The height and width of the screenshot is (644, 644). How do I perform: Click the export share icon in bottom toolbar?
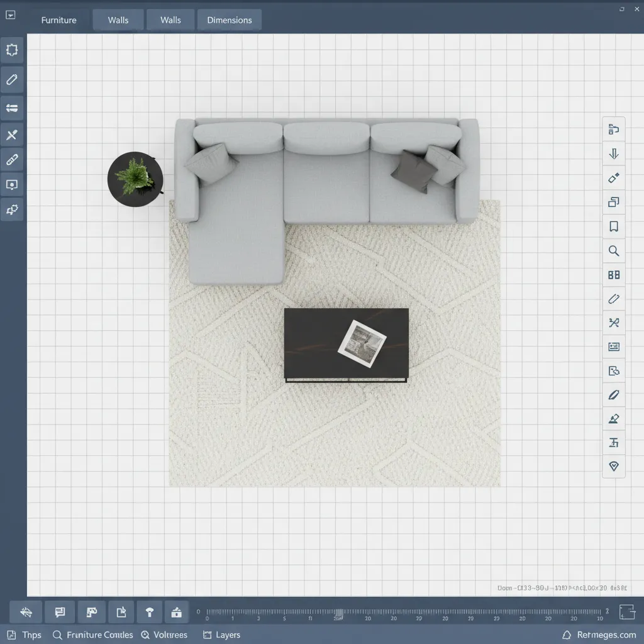pos(121,613)
